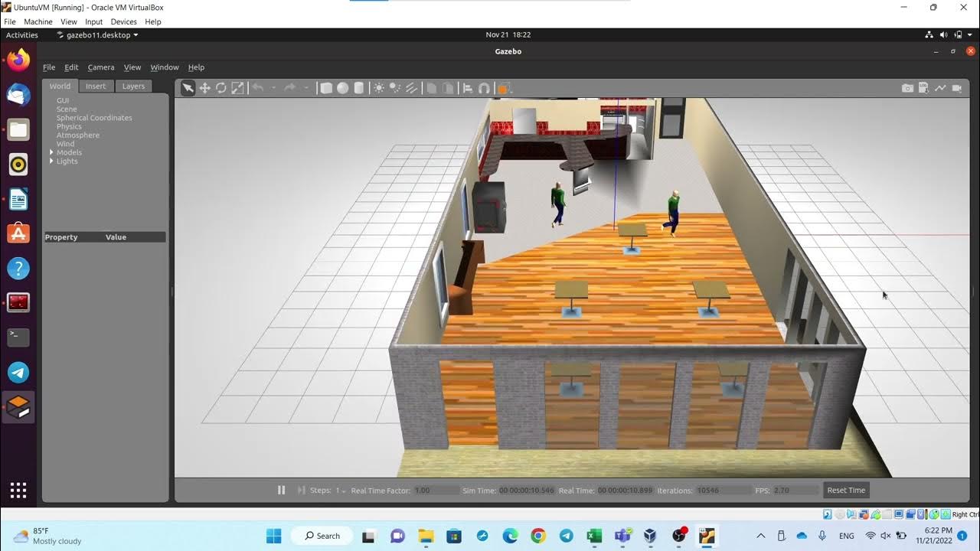
Task: Open the plot graph icon
Action: pyautogui.click(x=940, y=88)
